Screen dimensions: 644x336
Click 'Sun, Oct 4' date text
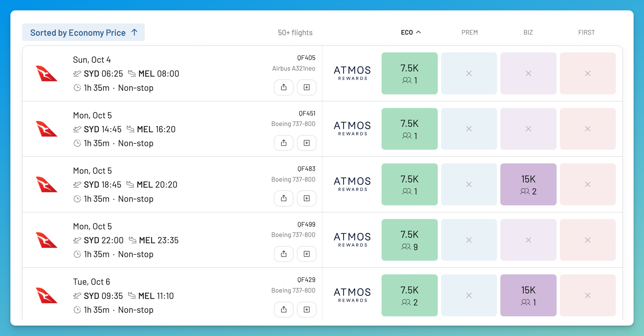click(x=92, y=60)
